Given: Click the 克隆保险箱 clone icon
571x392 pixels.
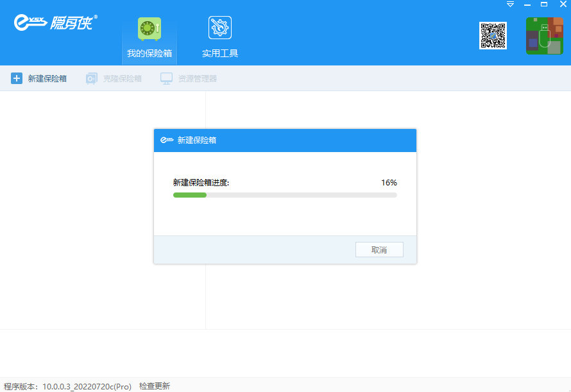Looking at the screenshot, I should 91,78.
